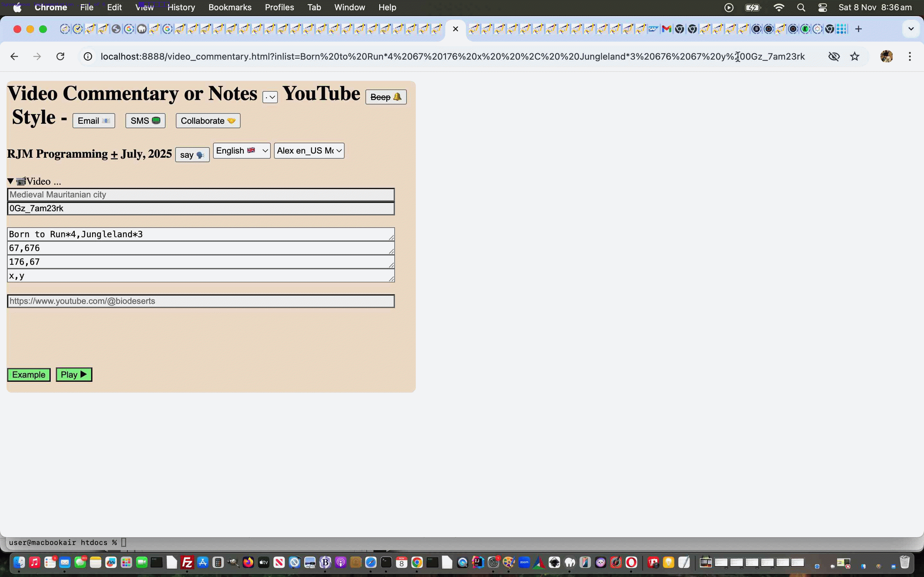Image resolution: width=924 pixels, height=577 pixels.
Task: Click the site info icon in address bar
Action: coord(88,56)
